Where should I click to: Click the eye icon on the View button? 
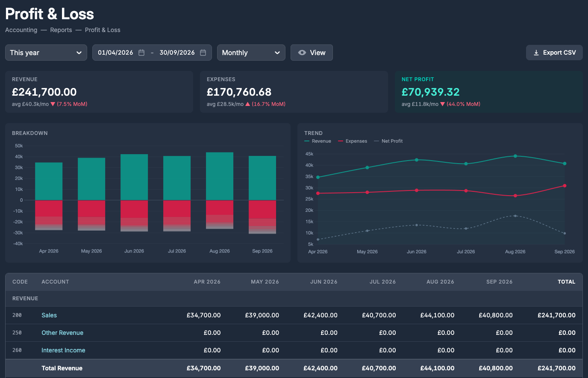pos(302,53)
